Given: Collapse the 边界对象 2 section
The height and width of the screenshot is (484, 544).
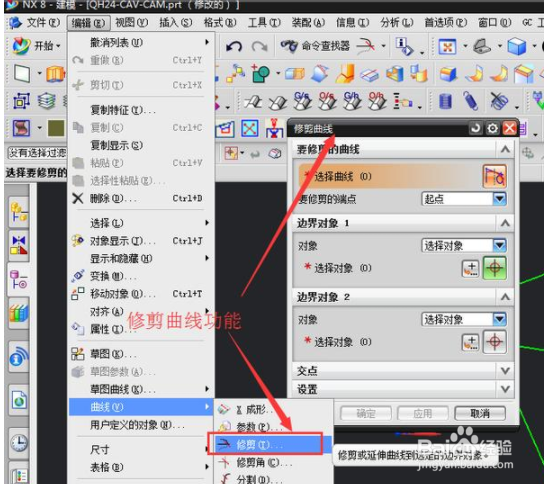Looking at the screenshot, I should pyautogui.click(x=505, y=297).
